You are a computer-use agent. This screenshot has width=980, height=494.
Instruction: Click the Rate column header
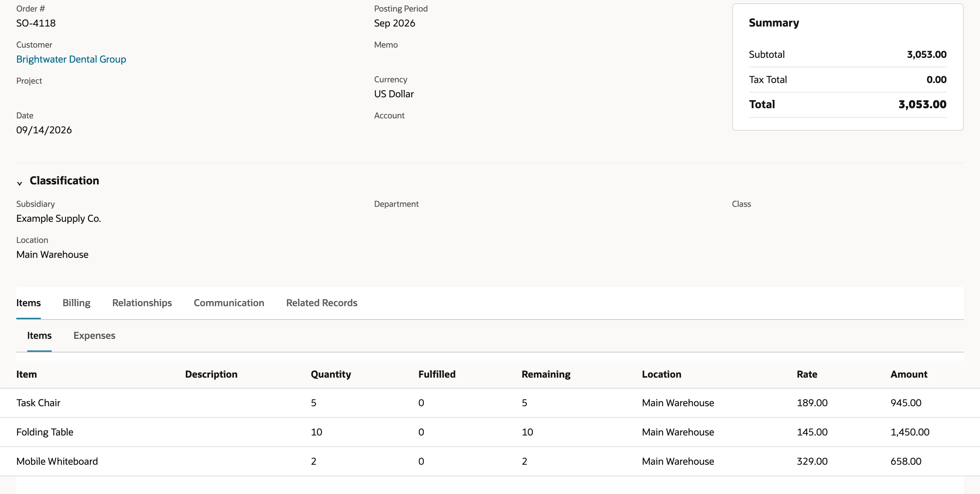point(807,374)
